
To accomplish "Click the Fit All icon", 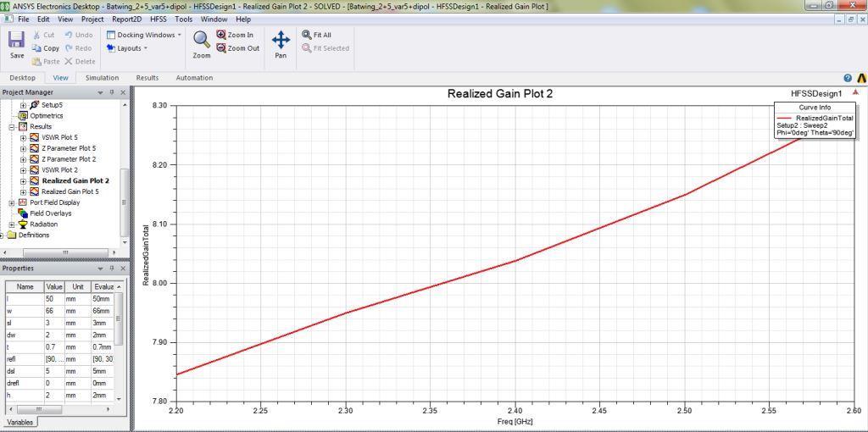I will (x=307, y=35).
